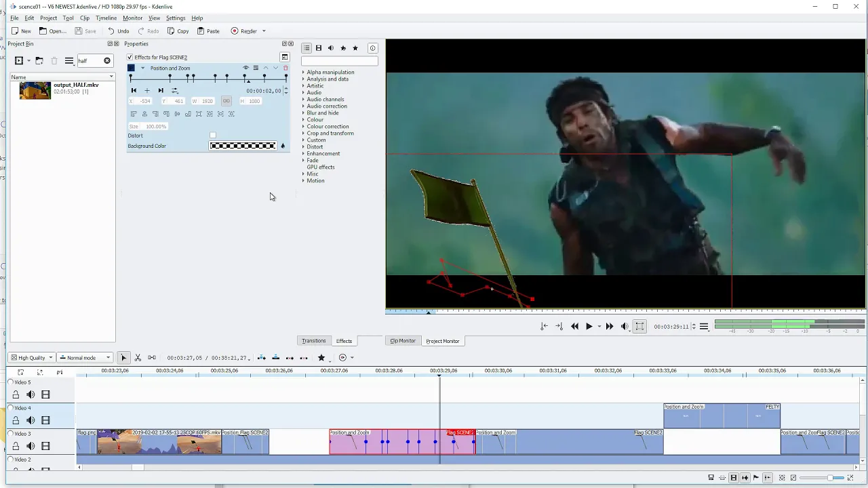Open monitor volume control
This screenshot has height=488, width=868.
click(625, 327)
